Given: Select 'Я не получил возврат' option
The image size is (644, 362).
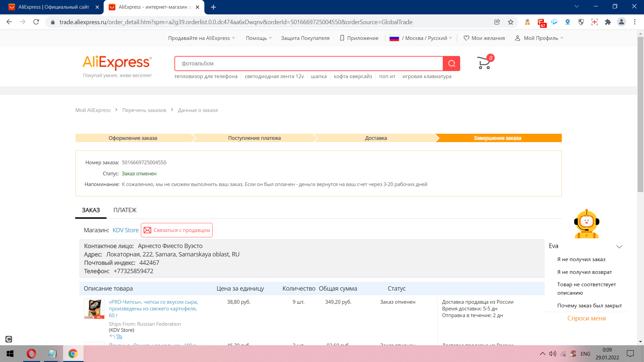Looking at the screenshot, I should (x=585, y=272).
